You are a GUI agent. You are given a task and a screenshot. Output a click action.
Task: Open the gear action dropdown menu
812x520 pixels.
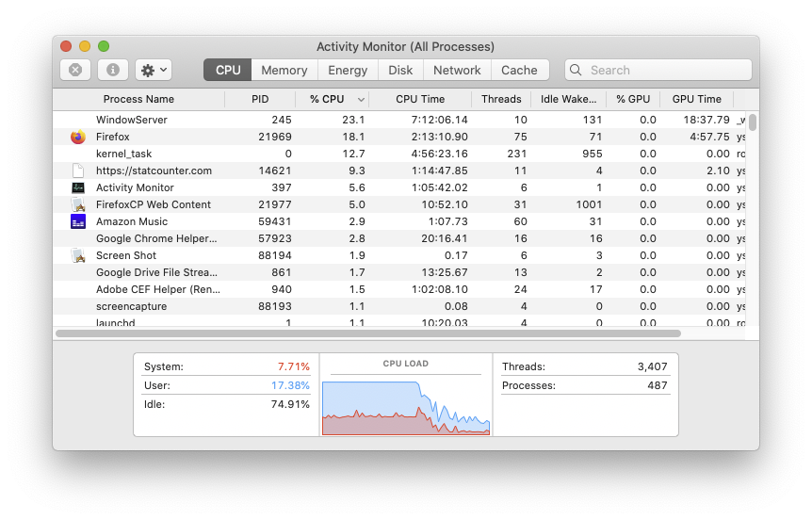coord(154,70)
